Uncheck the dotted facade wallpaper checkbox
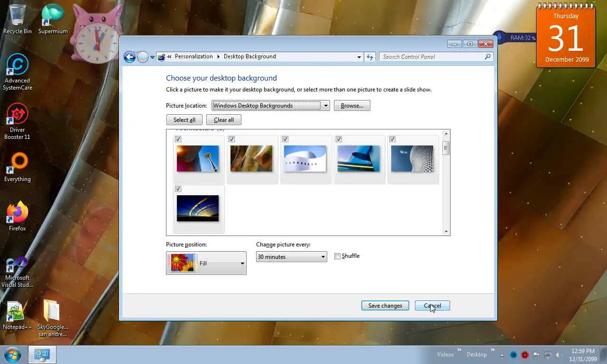Screen dimensions: 607x364 point(393,139)
